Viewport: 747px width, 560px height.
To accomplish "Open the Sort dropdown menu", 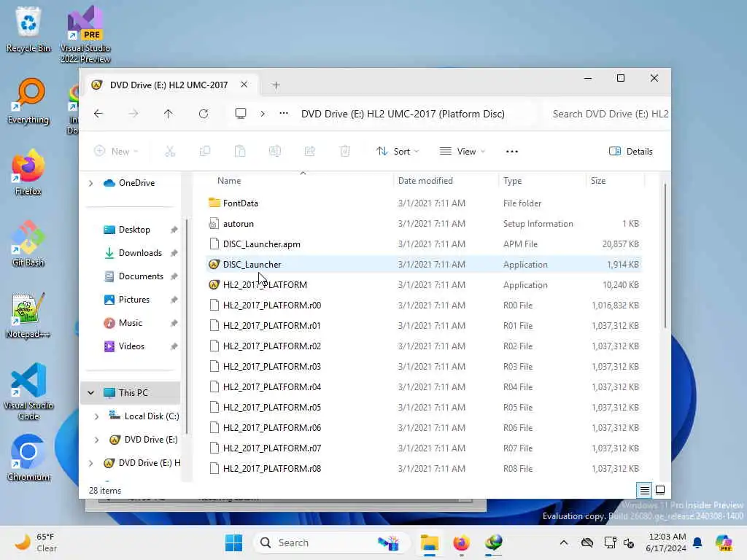I will coord(398,152).
